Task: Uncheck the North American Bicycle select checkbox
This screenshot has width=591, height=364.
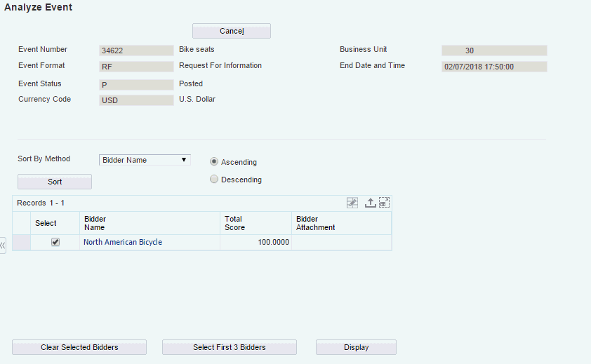Action: pyautogui.click(x=55, y=242)
